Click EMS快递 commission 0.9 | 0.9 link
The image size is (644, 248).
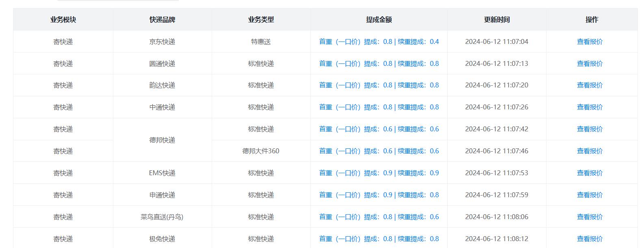click(379, 173)
